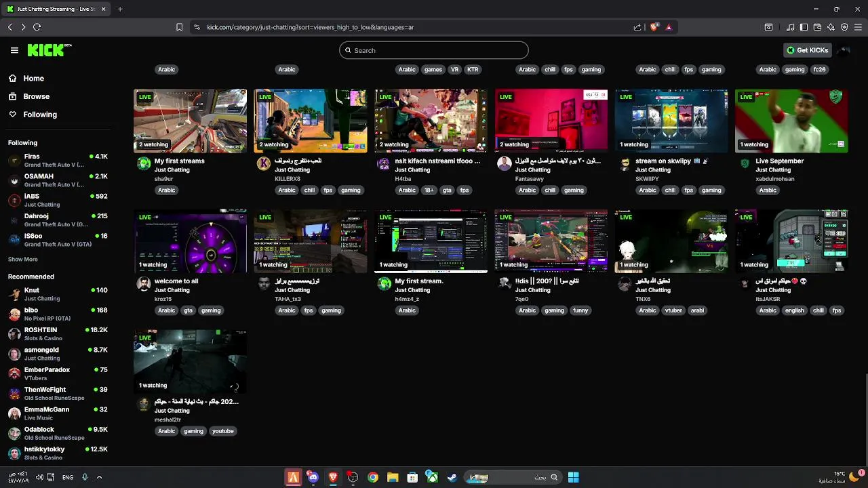Open My first streams thumbnail by sha9ur
868x488 pixels.
(190, 121)
